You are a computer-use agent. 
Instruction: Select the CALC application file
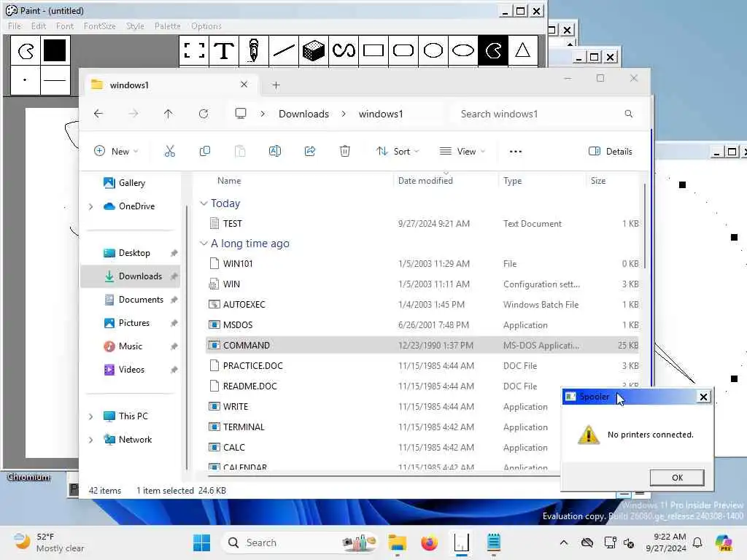(384, 448)
